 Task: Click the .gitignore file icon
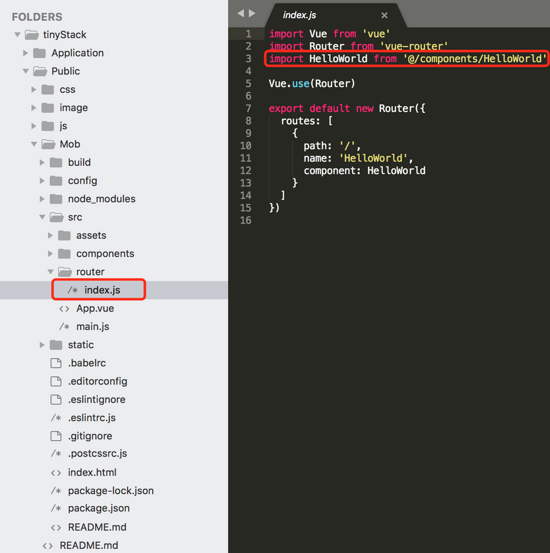coord(56,436)
